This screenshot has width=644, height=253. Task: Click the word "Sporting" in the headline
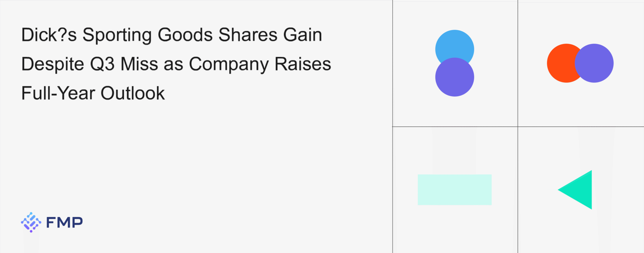coord(117,35)
